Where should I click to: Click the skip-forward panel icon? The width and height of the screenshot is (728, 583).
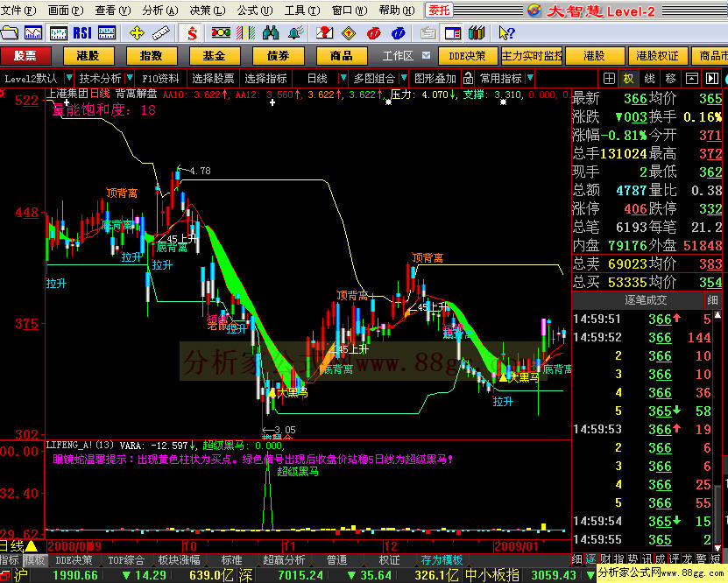(711, 79)
